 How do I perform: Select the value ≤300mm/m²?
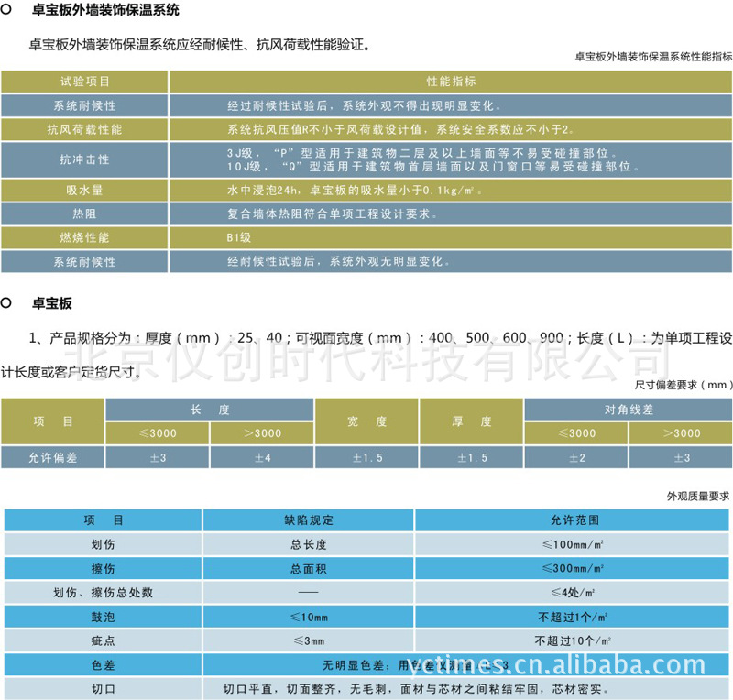point(573,569)
